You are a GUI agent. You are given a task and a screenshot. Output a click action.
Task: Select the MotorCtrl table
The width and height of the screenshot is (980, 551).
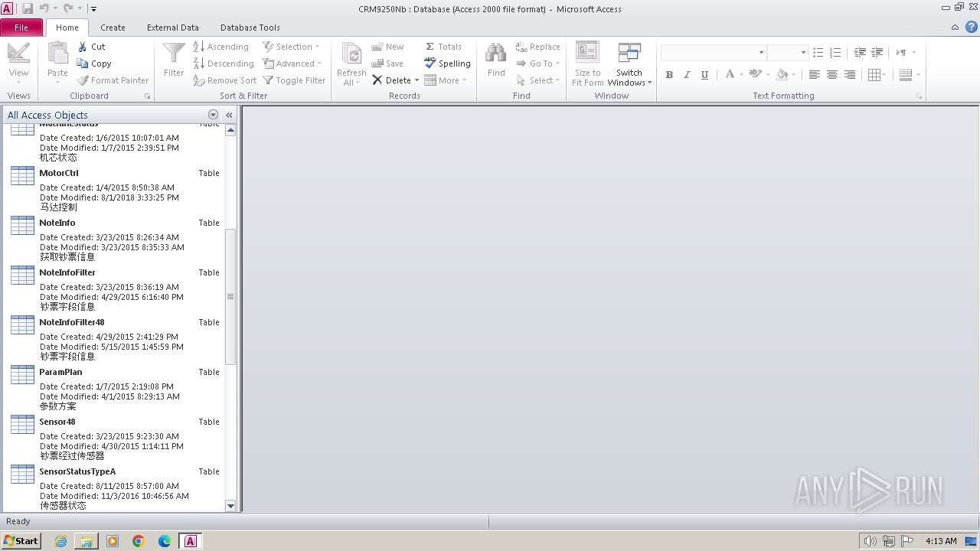(x=115, y=188)
